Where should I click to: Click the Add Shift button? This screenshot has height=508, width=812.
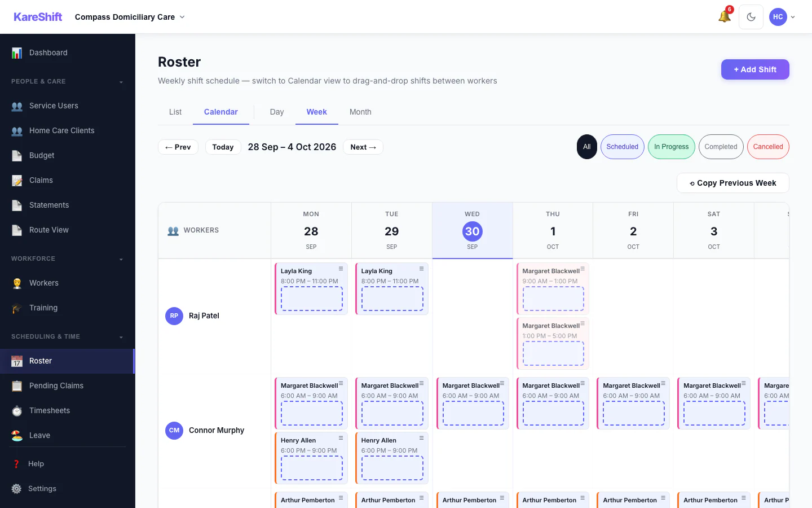[755, 69]
